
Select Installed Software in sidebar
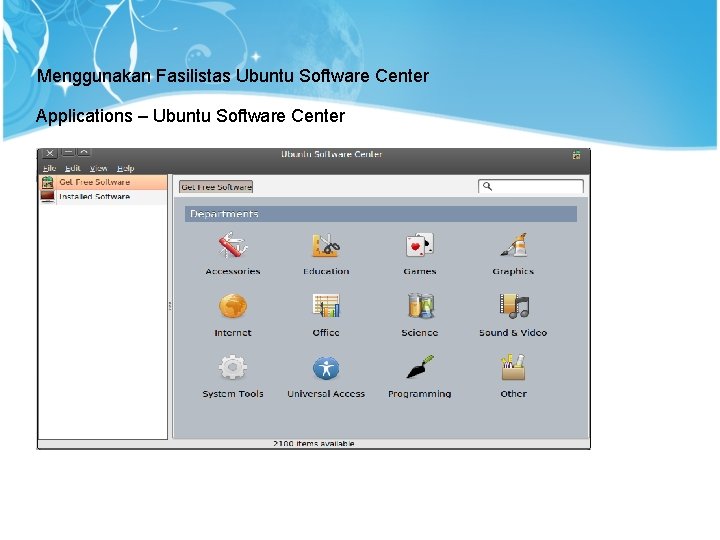pyautogui.click(x=103, y=197)
